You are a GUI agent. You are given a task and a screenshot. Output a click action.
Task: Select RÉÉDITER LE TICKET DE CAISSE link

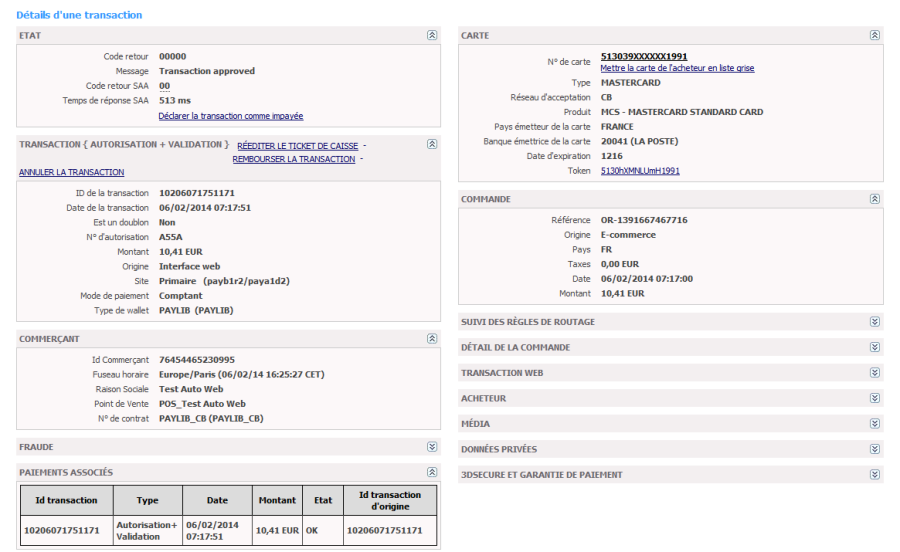click(297, 146)
